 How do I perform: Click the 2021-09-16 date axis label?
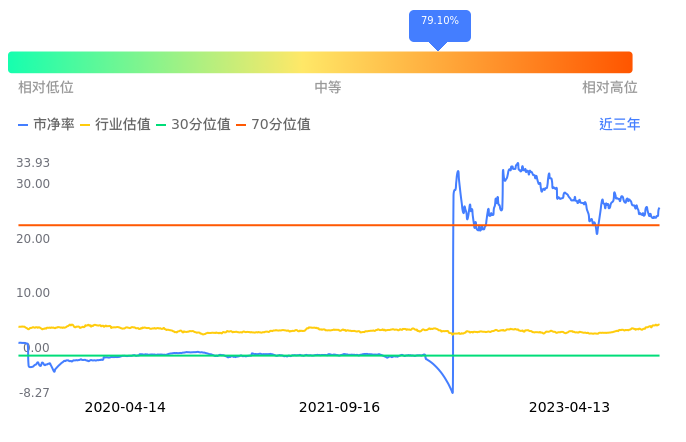tap(340, 408)
